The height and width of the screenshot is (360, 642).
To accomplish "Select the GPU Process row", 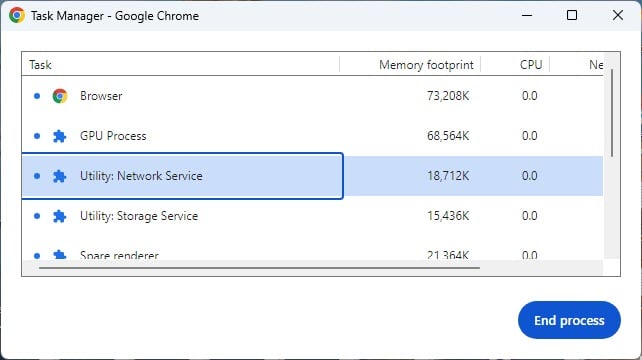I will click(x=312, y=136).
